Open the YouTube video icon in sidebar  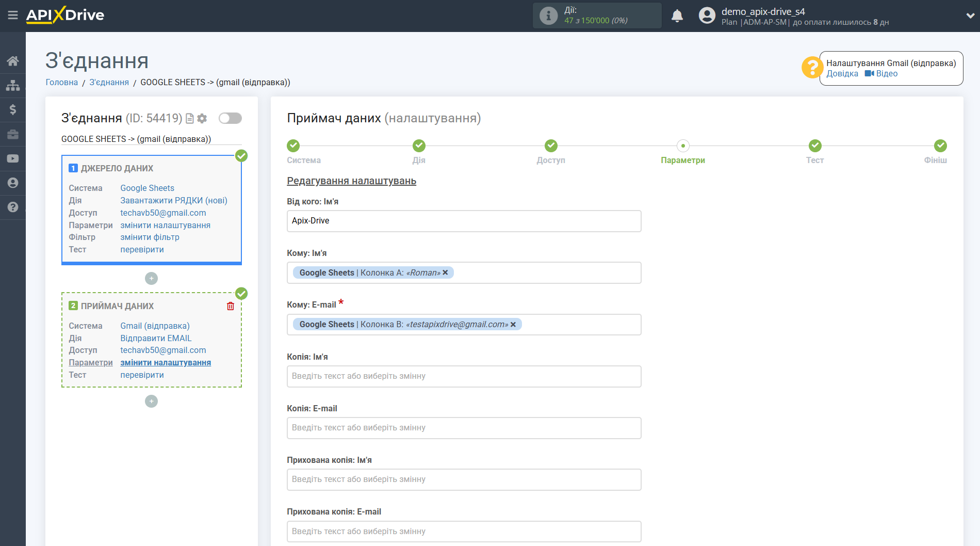13,158
